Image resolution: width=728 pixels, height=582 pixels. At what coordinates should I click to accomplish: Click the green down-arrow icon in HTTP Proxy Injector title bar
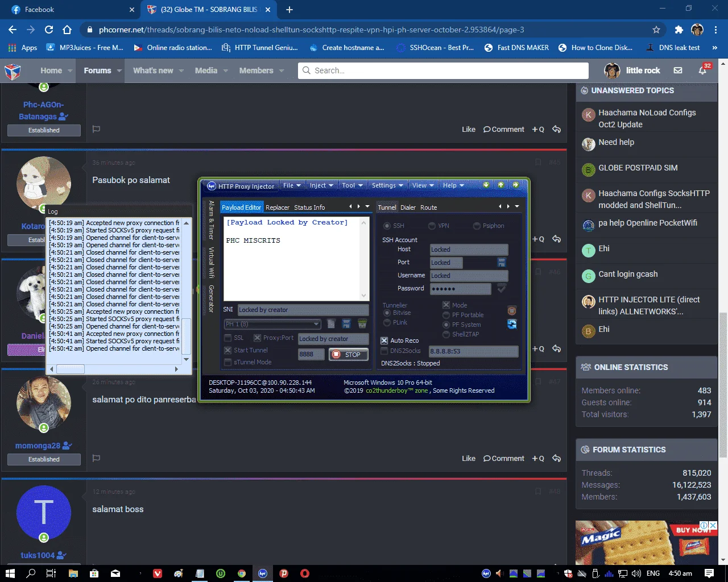click(486, 185)
